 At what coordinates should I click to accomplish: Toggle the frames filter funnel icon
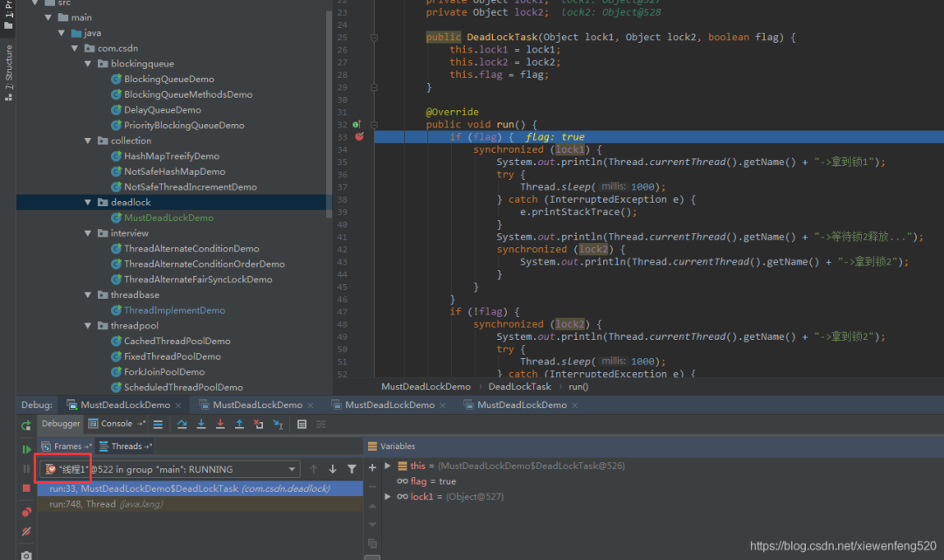(351, 469)
